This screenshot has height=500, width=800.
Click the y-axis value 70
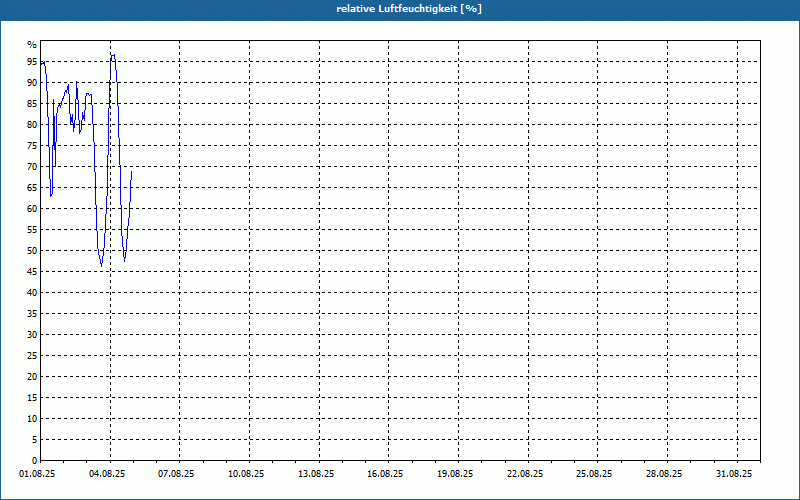click(32, 167)
